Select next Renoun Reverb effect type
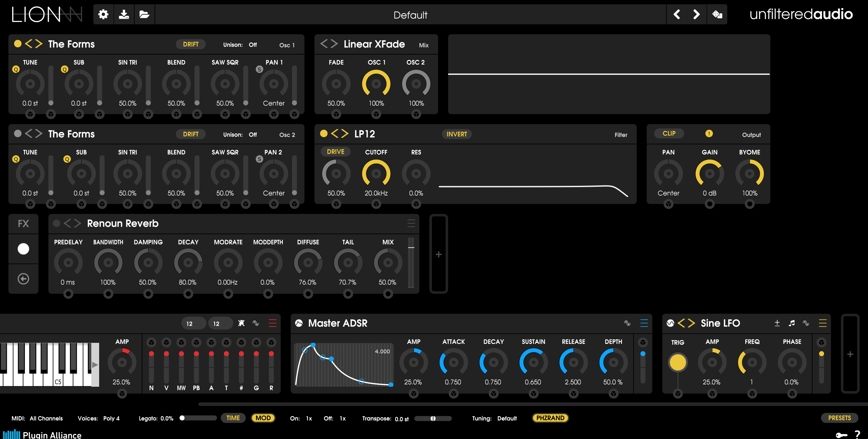This screenshot has width=868, height=439. (77, 223)
